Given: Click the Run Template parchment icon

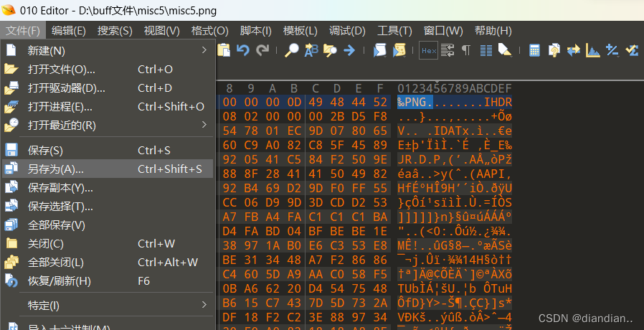Looking at the screenshot, I should tap(399, 50).
